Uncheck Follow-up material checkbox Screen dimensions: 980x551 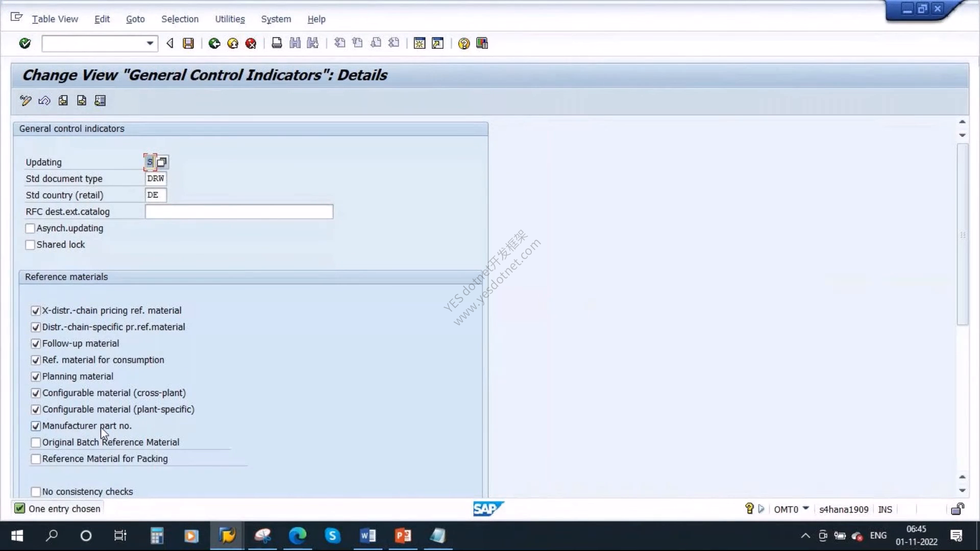[x=36, y=344]
